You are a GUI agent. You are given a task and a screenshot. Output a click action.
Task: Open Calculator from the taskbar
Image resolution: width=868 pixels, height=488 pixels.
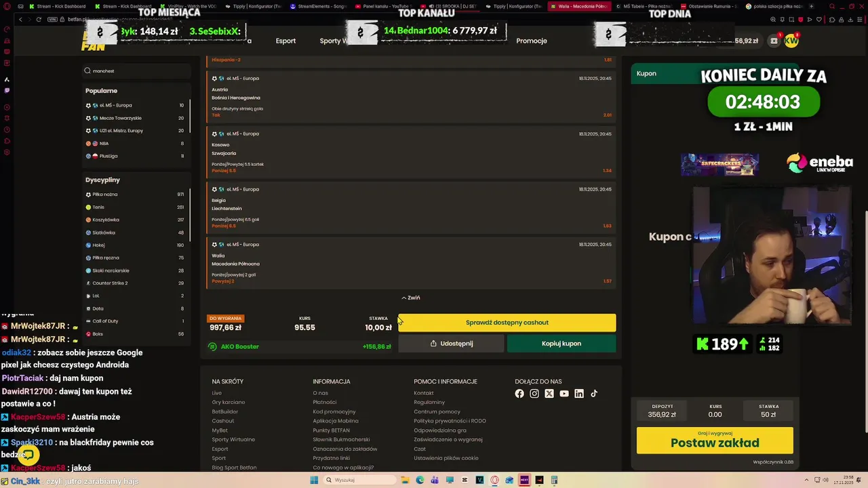[x=554, y=480]
